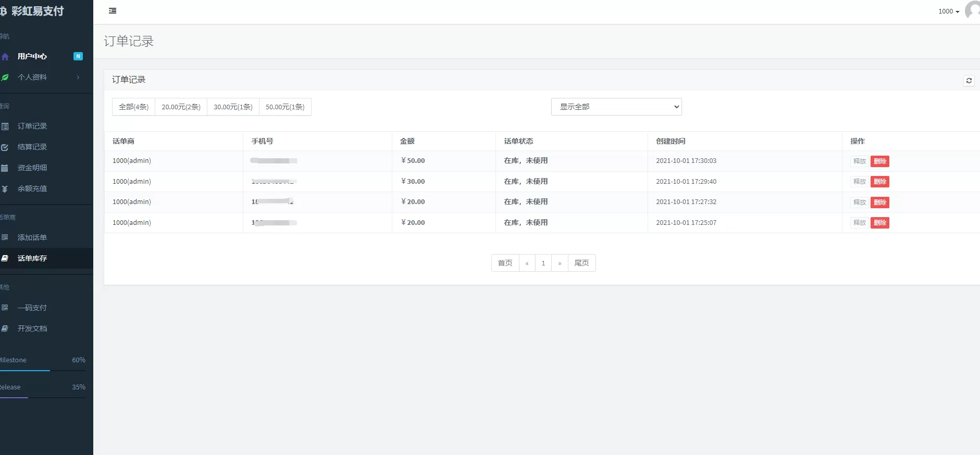Delete the ¥50.00 order with 删除
The image size is (980, 455).
point(879,161)
